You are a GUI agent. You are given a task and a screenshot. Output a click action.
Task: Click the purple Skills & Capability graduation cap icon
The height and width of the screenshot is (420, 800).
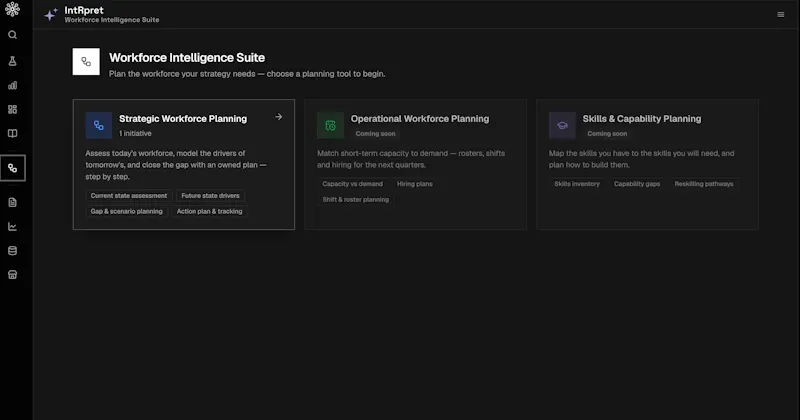click(x=562, y=125)
